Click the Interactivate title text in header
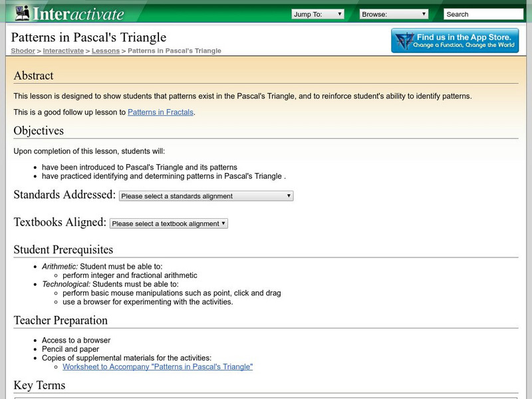The height and width of the screenshot is (399, 532). pyautogui.click(x=78, y=14)
